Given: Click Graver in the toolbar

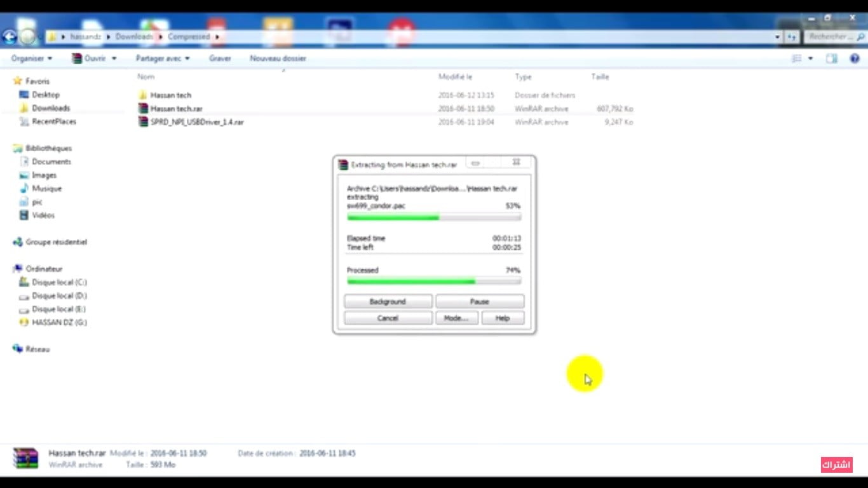Looking at the screenshot, I should (x=220, y=58).
